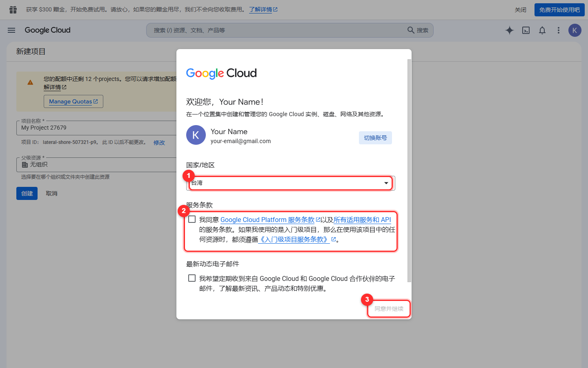Open the main navigation hamburger menu
588x368 pixels.
11,30
